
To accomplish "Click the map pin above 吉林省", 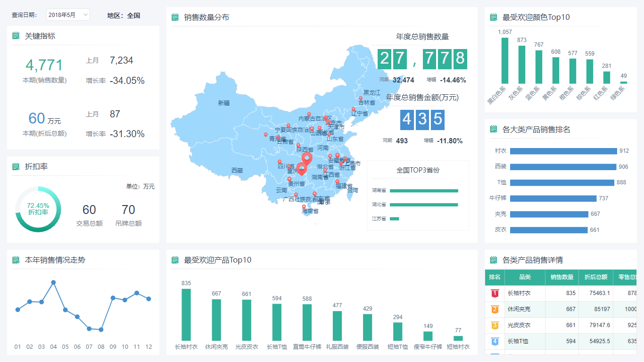I will tap(361, 99).
